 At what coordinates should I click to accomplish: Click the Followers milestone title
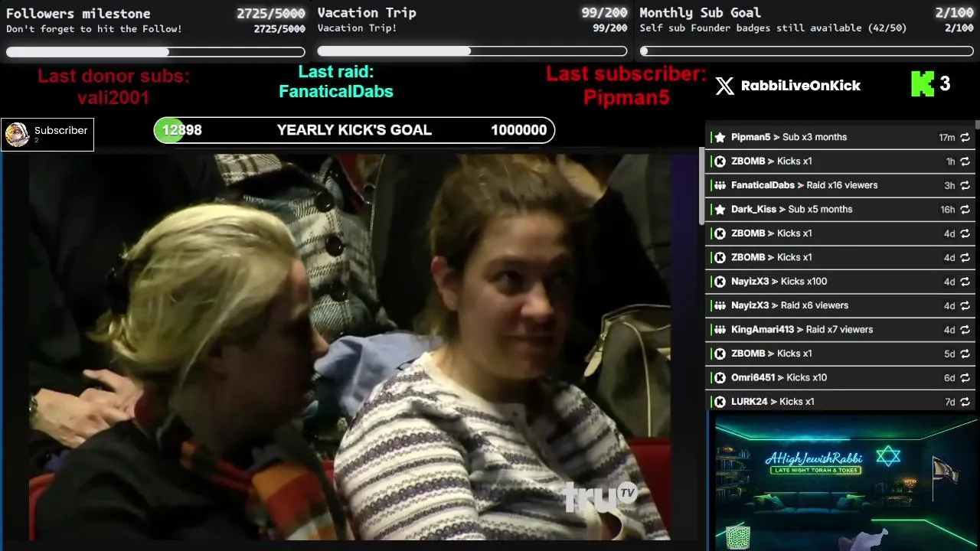pos(78,14)
